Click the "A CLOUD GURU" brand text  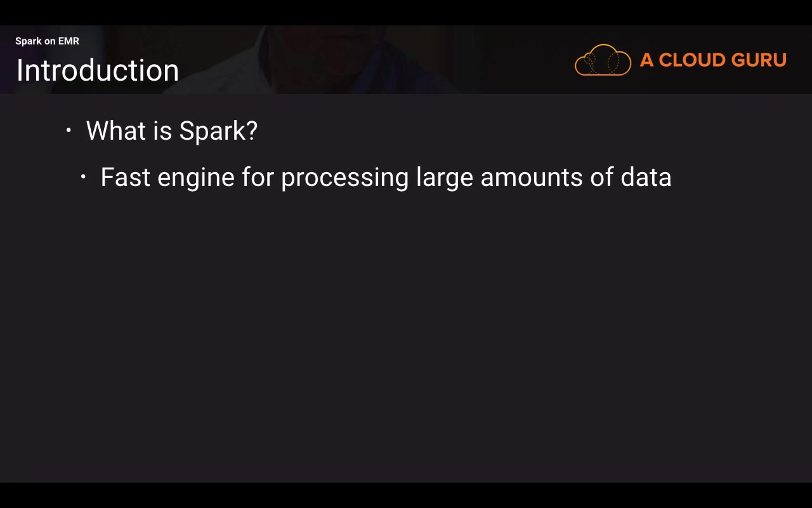tap(713, 60)
